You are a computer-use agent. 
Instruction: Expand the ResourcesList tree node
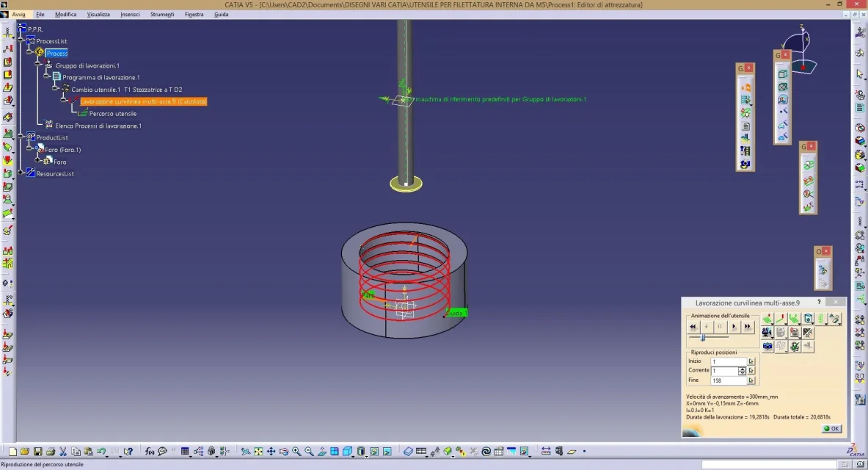(21, 174)
